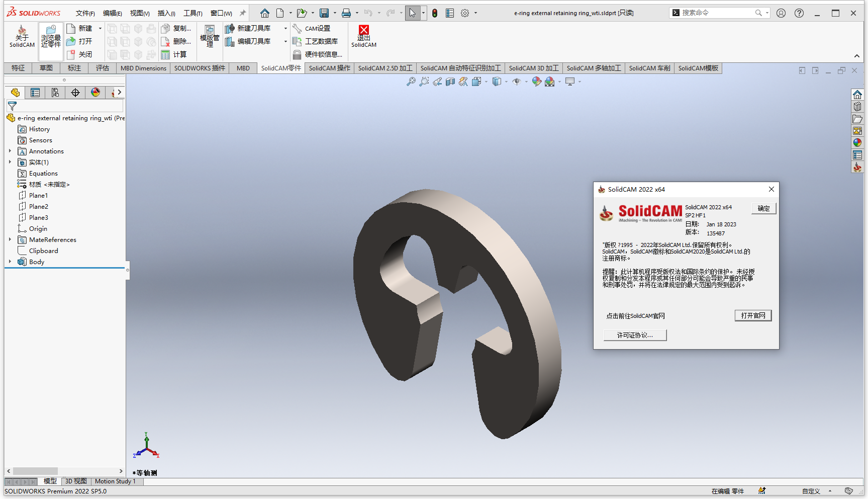Click the Edit Appearance icon in view toolbar
Screen dimensions: 868x499
537,81
